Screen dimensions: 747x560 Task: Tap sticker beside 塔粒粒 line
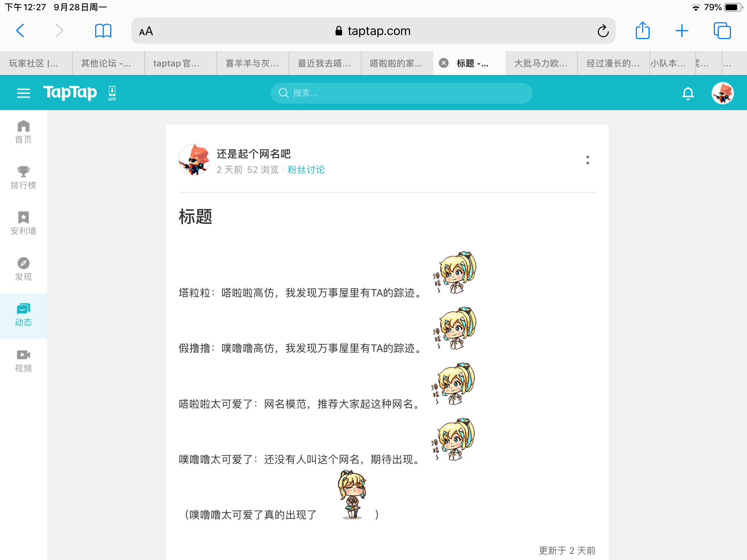(454, 273)
